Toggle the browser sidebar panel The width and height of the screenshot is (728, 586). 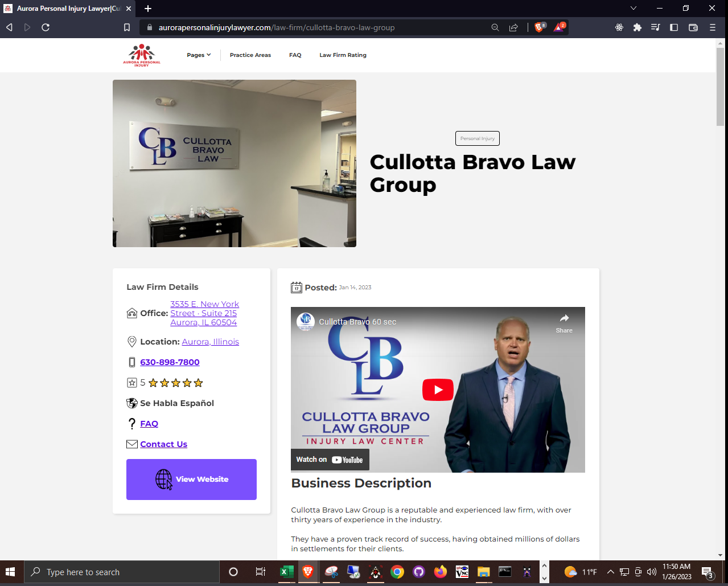pos(674,27)
